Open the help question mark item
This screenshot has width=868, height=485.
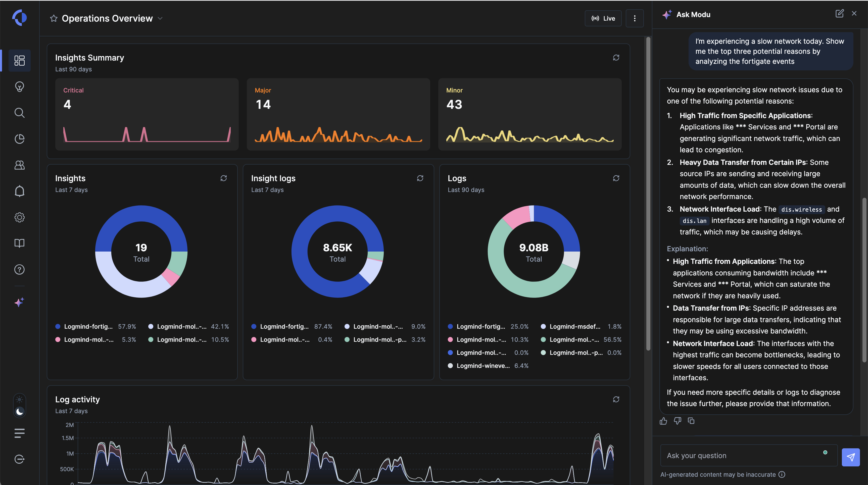coord(20,270)
